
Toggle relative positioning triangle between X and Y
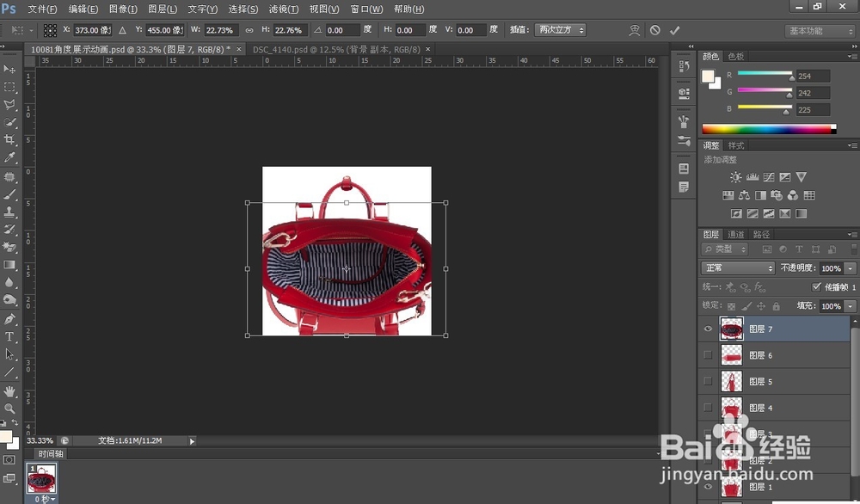pyautogui.click(x=122, y=30)
